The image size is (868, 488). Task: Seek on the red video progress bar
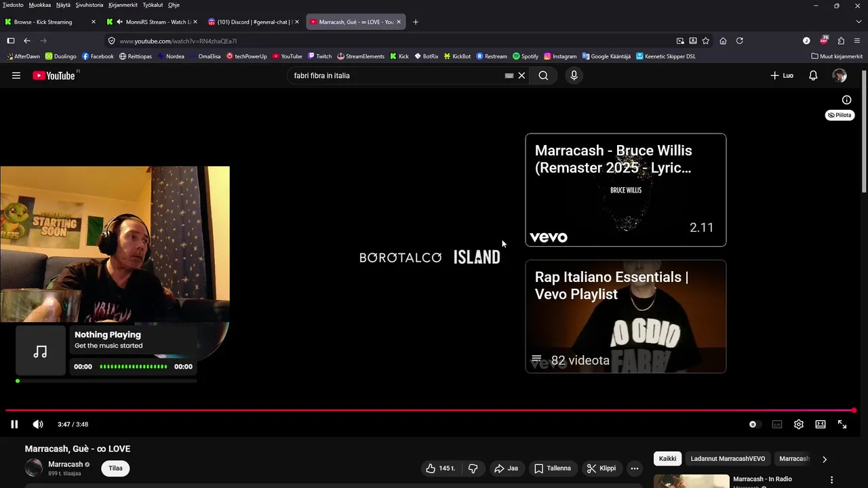(x=430, y=410)
